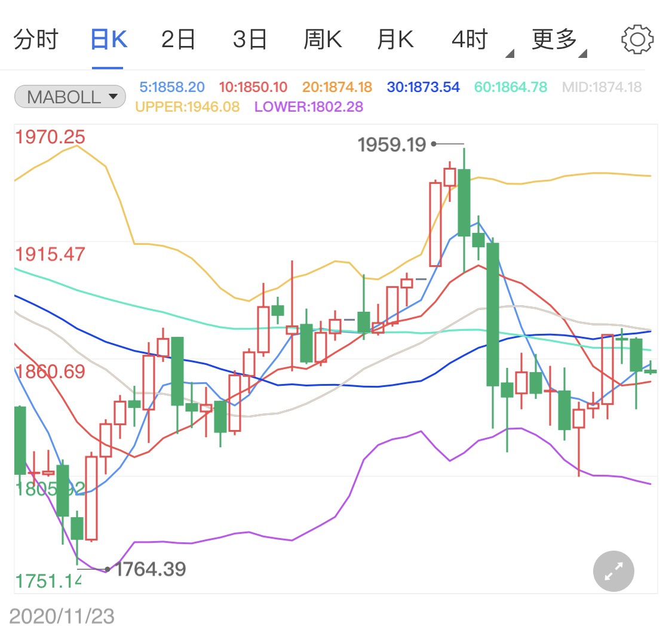Open chart settings gear icon
The image size is (672, 642).
(637, 40)
